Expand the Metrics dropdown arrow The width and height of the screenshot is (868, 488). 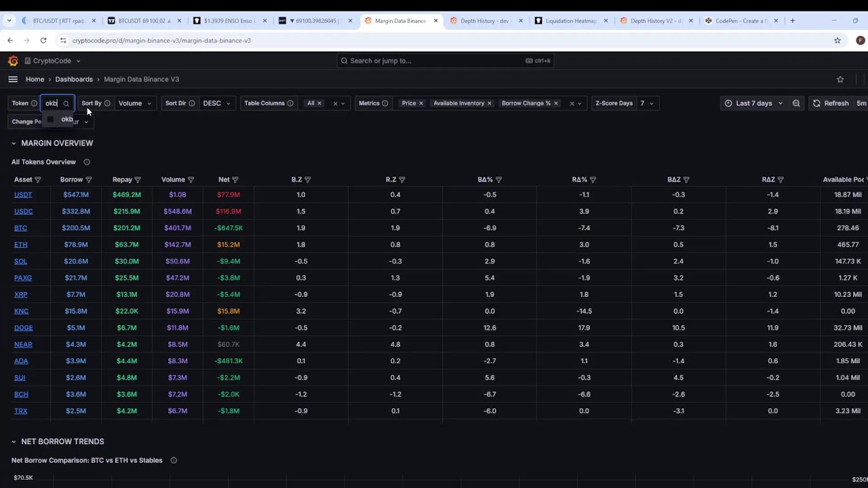click(580, 104)
